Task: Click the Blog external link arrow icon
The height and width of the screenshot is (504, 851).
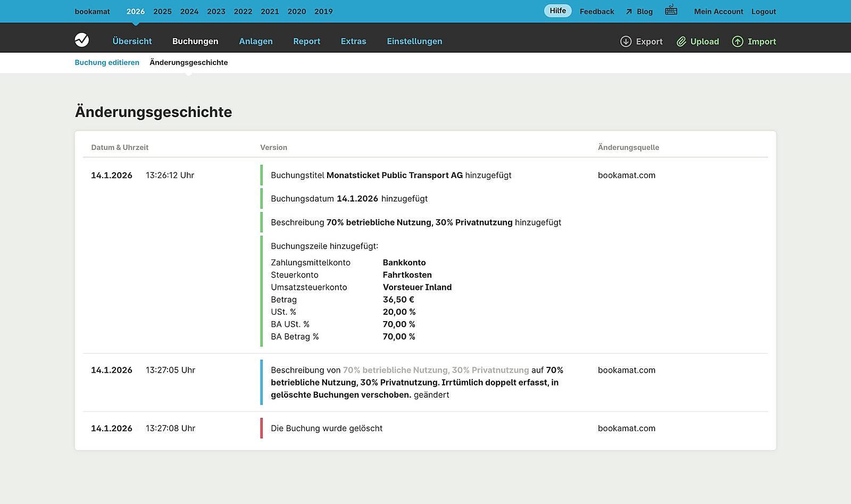Action: [x=629, y=12]
